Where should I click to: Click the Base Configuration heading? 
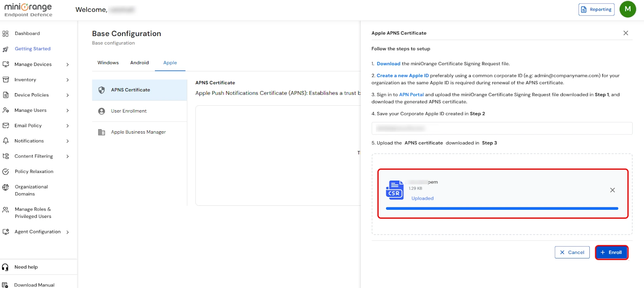[127, 34]
